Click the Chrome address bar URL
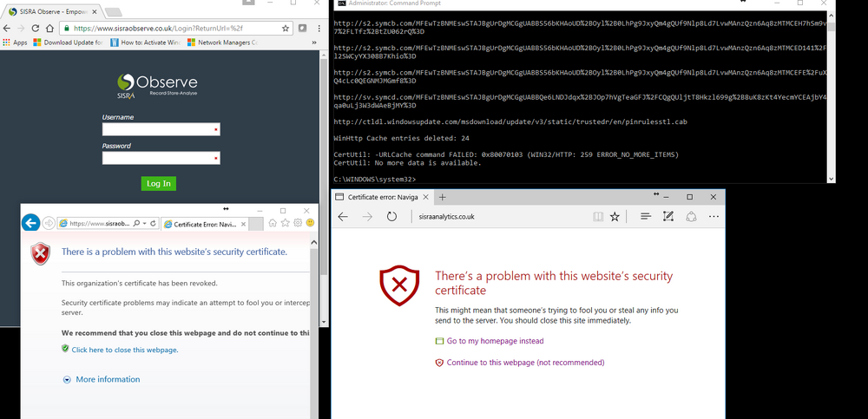Screen dimensions: 868x419 [x=158, y=29]
